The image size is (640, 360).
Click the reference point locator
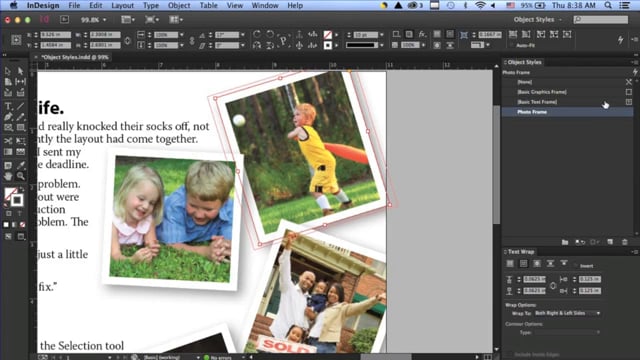(16, 40)
